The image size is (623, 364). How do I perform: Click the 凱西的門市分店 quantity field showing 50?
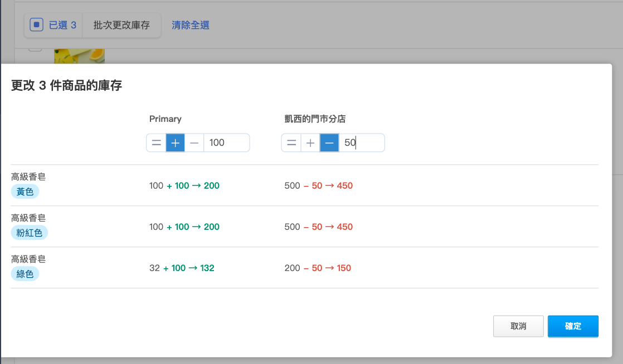tap(362, 143)
